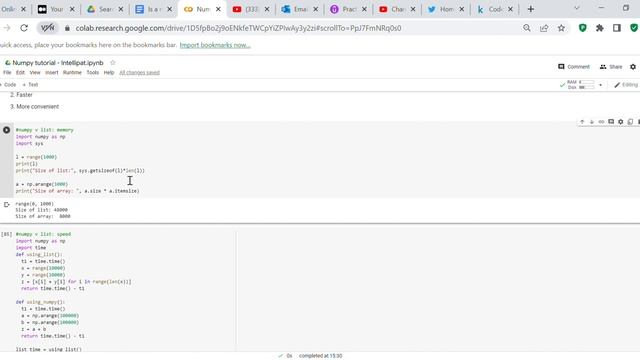Add a comment on the cell

pyautogui.click(x=611, y=122)
